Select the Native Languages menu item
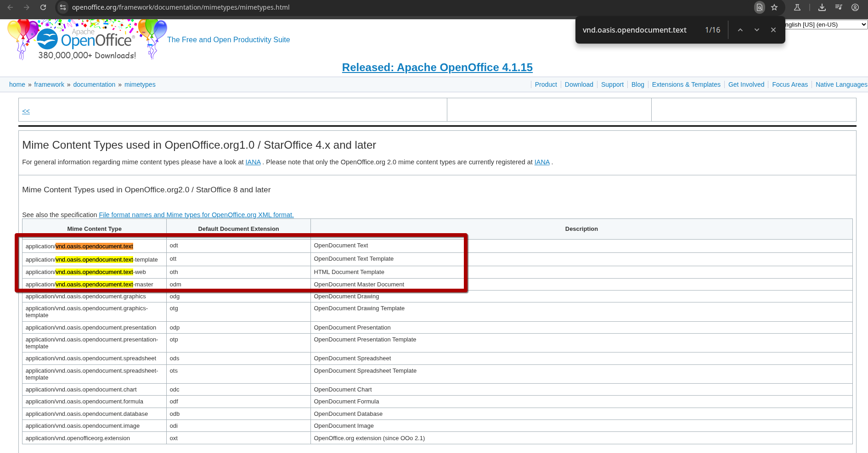868x453 pixels. click(841, 84)
